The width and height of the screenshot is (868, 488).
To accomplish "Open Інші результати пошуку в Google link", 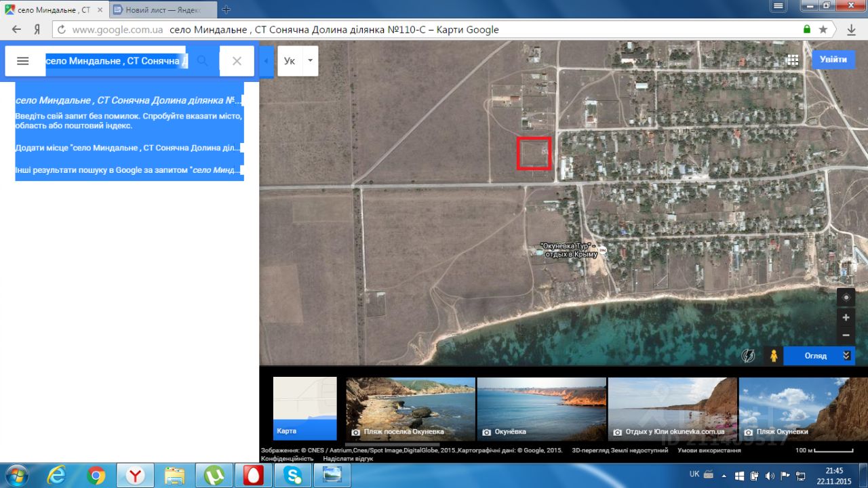I will tap(127, 169).
